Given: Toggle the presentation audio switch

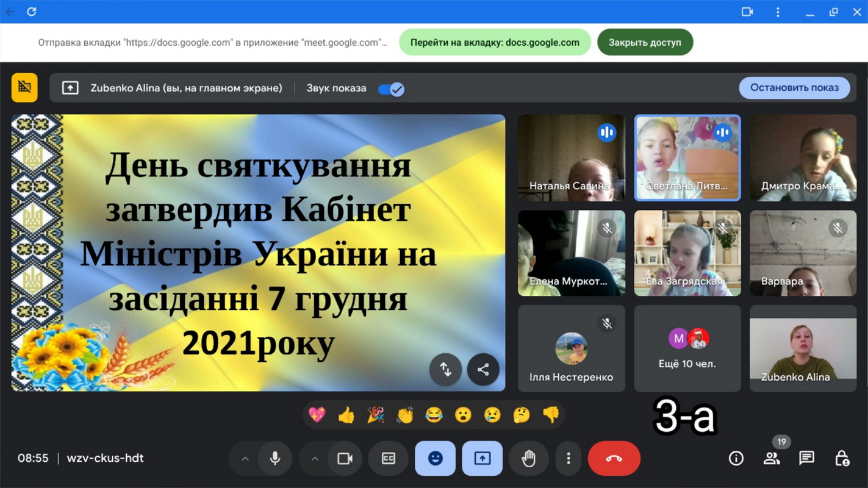Looking at the screenshot, I should tap(391, 89).
